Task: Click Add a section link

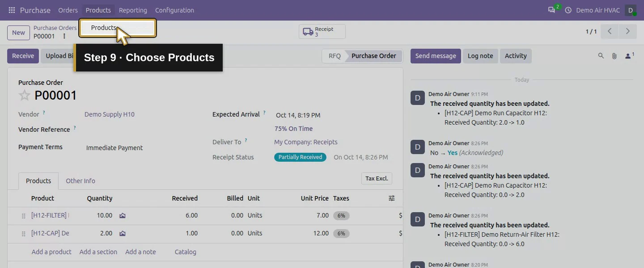Action: (98, 252)
